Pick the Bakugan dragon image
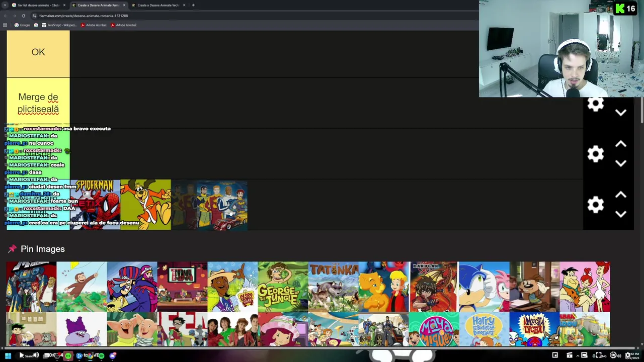644x362 pixels. click(434, 287)
